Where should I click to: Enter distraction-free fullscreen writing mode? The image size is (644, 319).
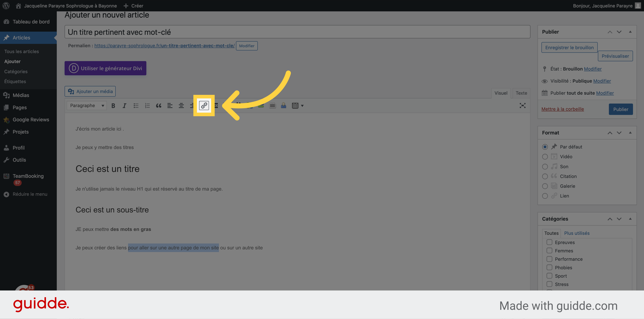click(522, 106)
